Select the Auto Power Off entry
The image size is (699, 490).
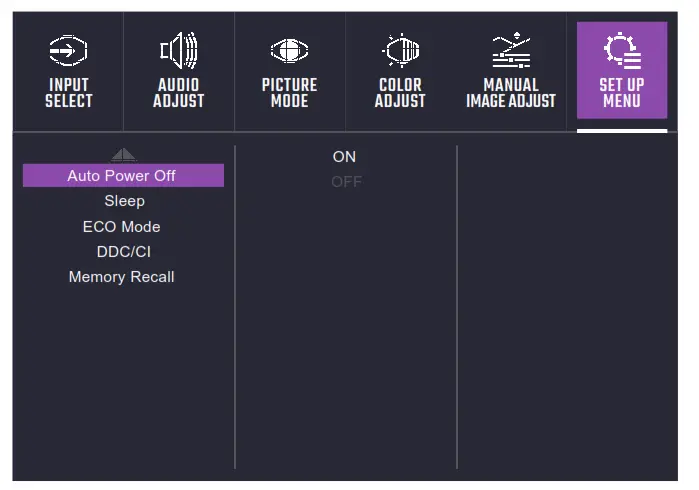click(x=122, y=176)
